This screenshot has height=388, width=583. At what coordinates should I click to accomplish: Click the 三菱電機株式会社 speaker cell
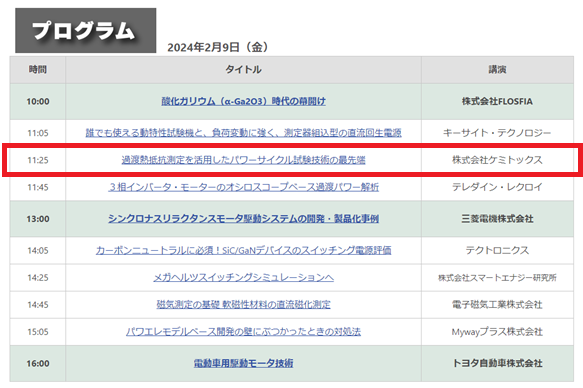coord(497,219)
